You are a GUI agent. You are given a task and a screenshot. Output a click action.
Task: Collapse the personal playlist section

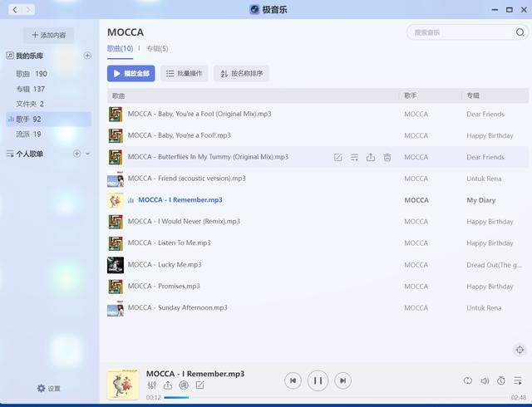(x=87, y=154)
